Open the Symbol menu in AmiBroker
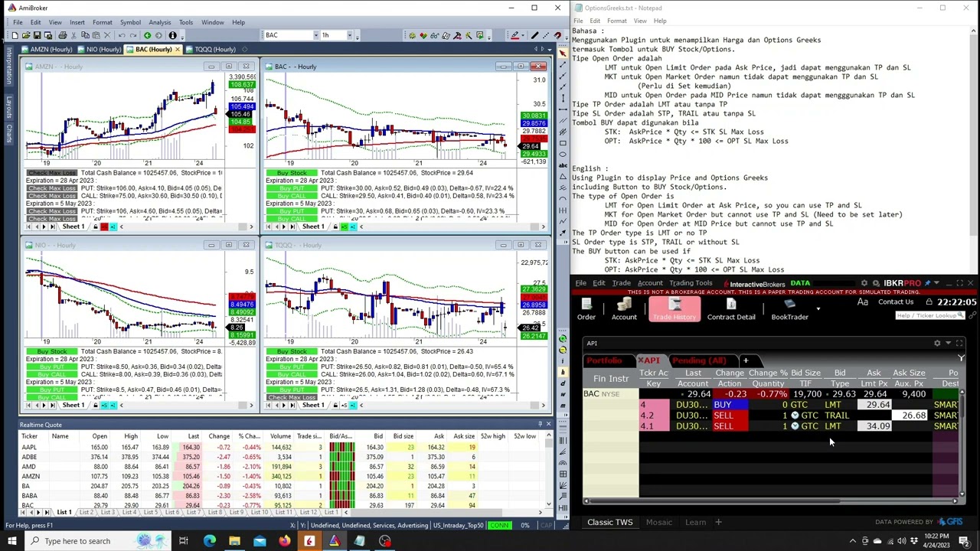The image size is (980, 551). click(130, 22)
